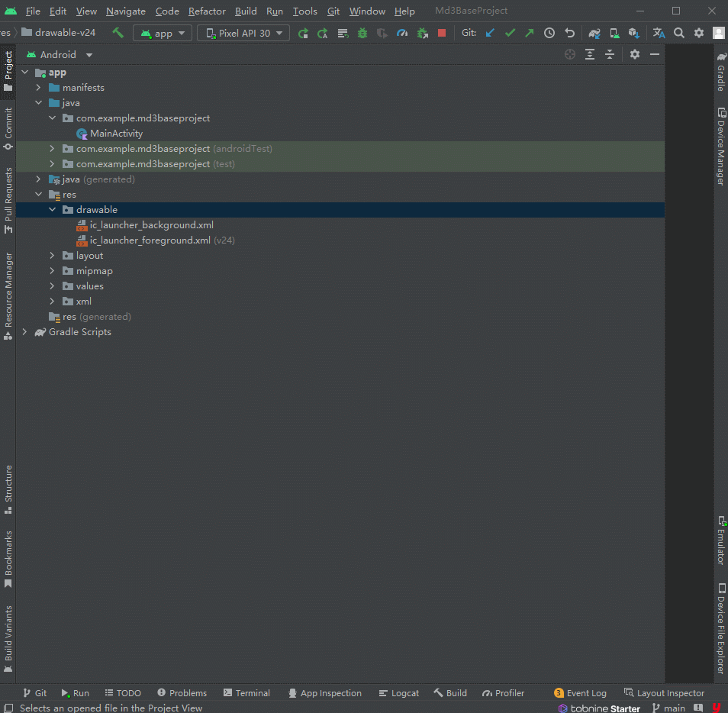Open the app run configuration dropdown
The height and width of the screenshot is (713, 728).
163,33
